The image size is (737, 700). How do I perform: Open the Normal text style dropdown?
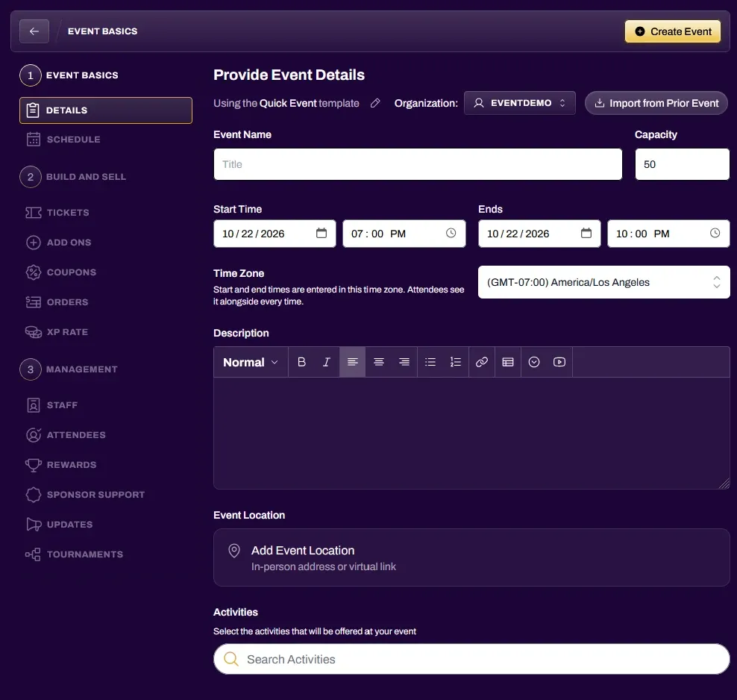251,362
